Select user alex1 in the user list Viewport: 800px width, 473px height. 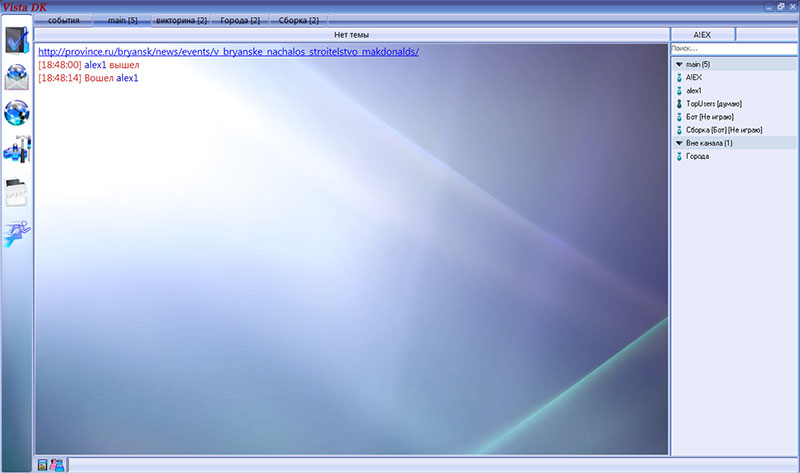click(696, 90)
